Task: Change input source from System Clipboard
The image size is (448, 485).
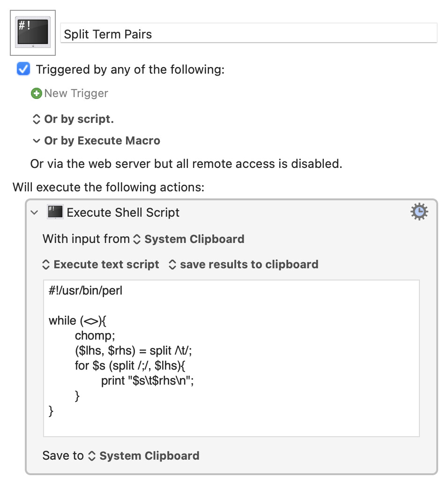Action: click(189, 239)
